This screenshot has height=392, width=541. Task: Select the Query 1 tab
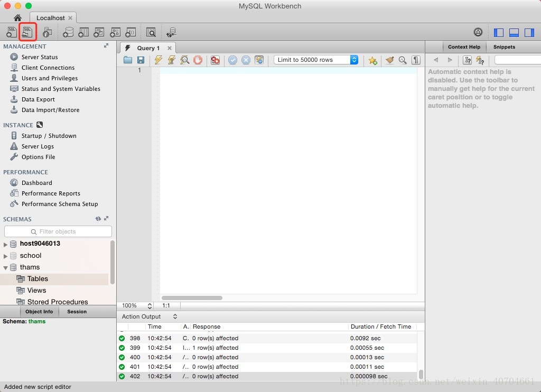click(x=148, y=48)
